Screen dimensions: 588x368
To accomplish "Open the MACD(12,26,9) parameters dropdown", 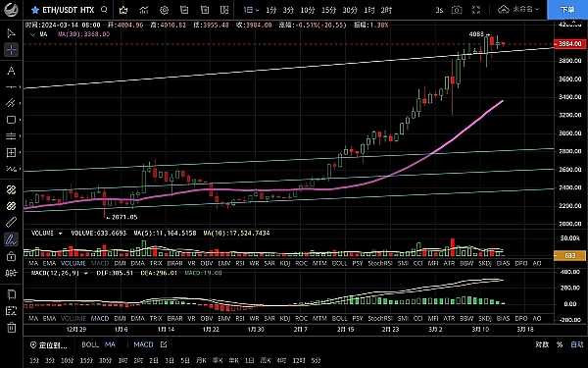I will (86, 273).
